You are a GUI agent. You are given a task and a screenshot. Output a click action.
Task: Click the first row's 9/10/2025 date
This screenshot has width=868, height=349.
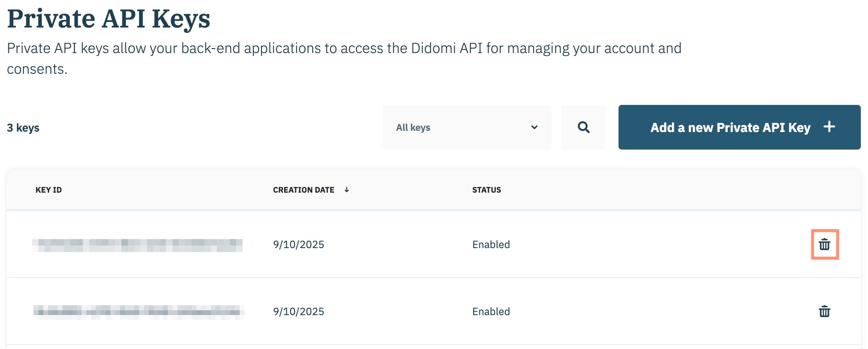pyautogui.click(x=298, y=244)
